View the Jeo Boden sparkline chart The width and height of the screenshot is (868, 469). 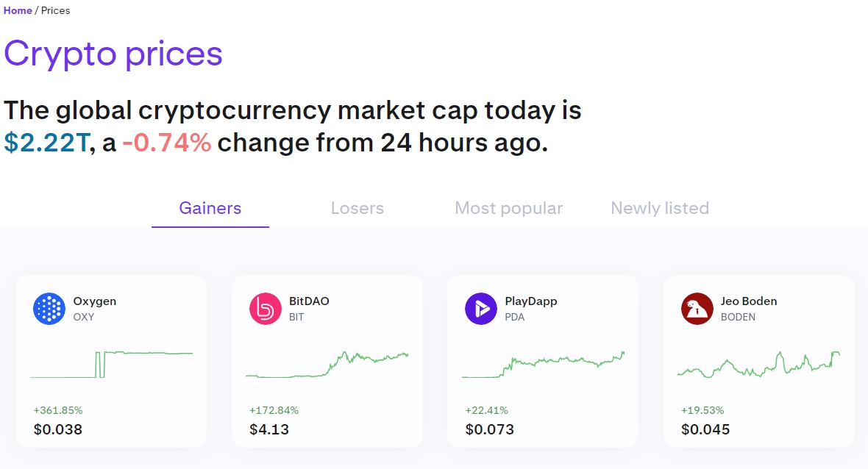(759, 365)
